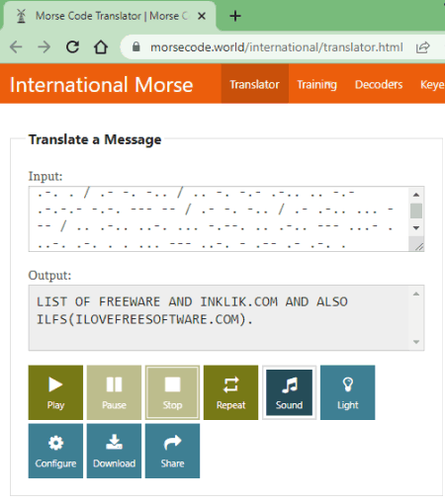Go back in browser history
This screenshot has height=504, width=445.
(x=16, y=47)
